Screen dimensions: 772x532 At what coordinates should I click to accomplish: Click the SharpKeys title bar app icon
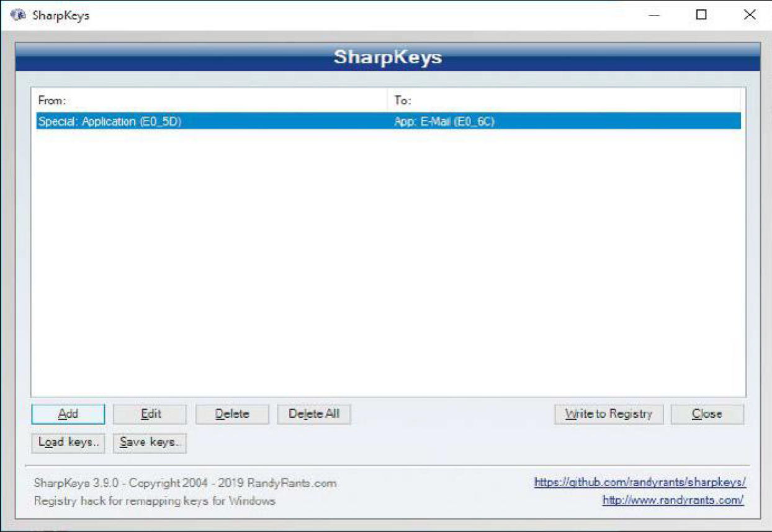coord(19,15)
